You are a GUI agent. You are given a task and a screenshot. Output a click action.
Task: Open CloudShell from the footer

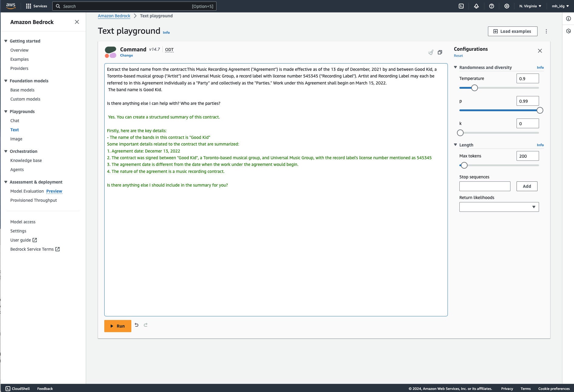tap(18, 389)
